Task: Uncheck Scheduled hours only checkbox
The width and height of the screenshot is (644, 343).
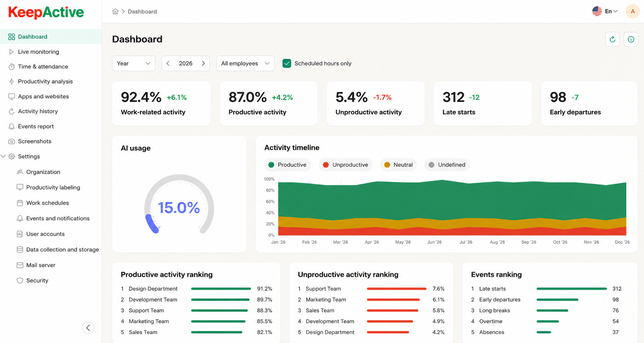Action: (x=287, y=63)
